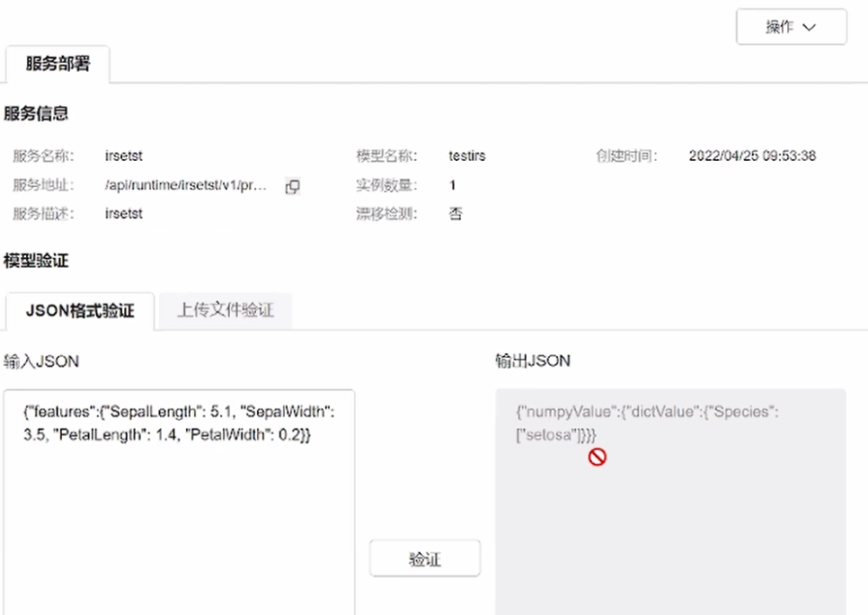The height and width of the screenshot is (615, 868).
Task: Click the 模型验证 section heading
Action: pyautogui.click(x=36, y=262)
